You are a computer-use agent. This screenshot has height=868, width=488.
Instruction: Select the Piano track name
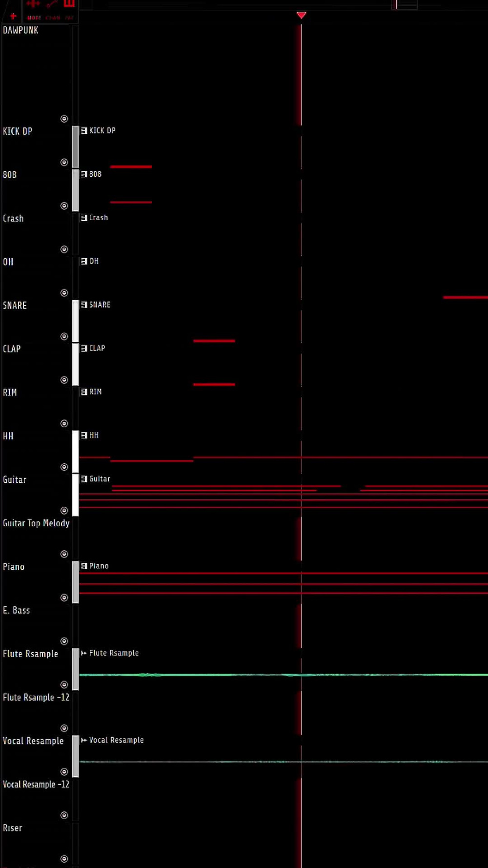click(14, 567)
